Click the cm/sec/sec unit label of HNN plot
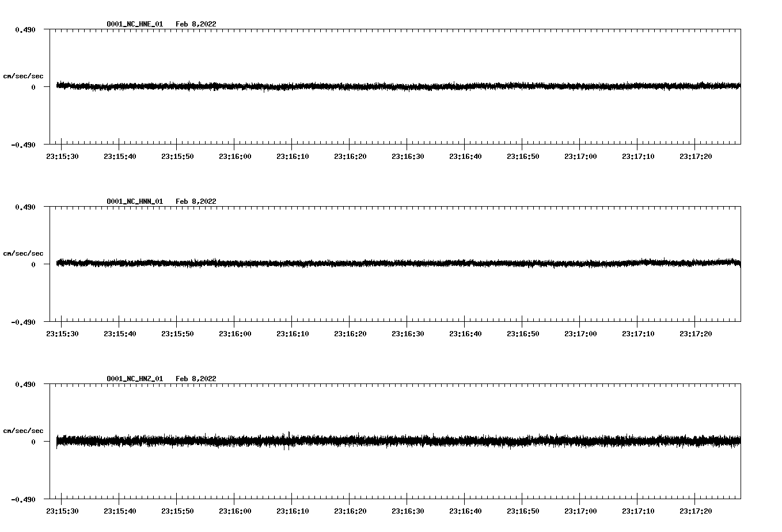This screenshot has height=532, width=782. pos(23,253)
